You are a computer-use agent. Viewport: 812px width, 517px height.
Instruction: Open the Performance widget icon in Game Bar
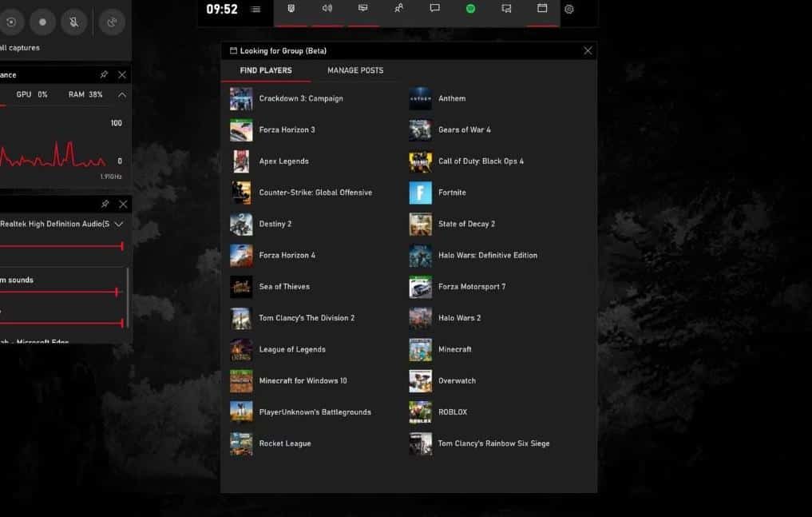(x=363, y=9)
